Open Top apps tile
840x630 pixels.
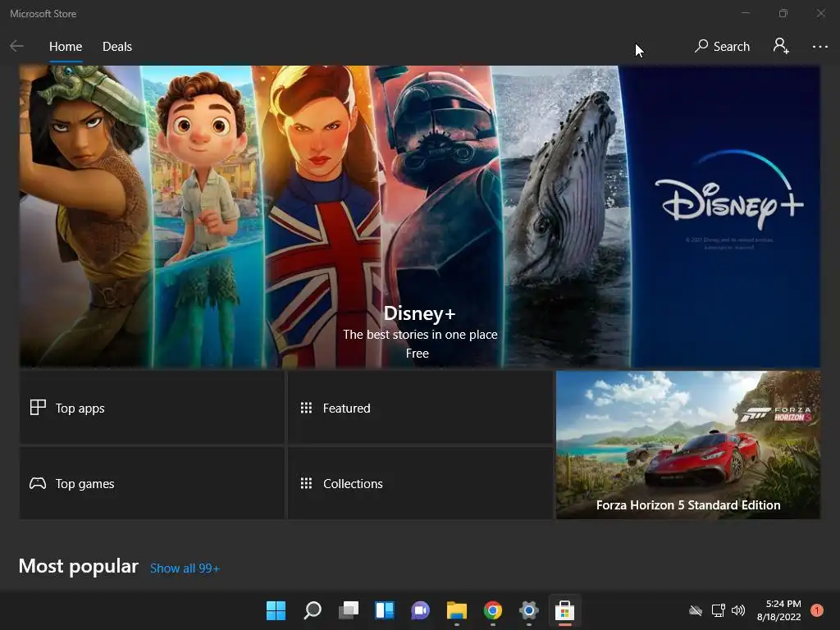point(152,408)
